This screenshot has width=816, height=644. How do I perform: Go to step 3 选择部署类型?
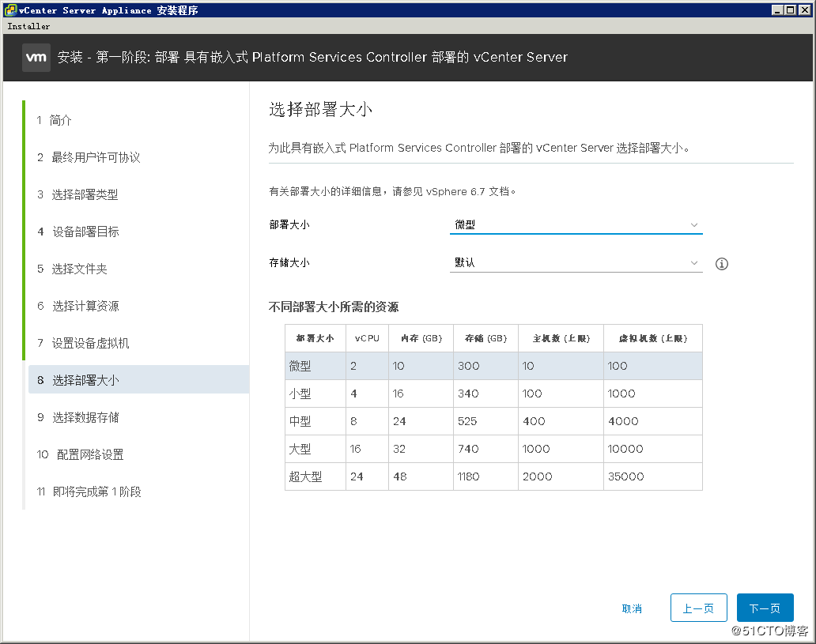point(77,194)
